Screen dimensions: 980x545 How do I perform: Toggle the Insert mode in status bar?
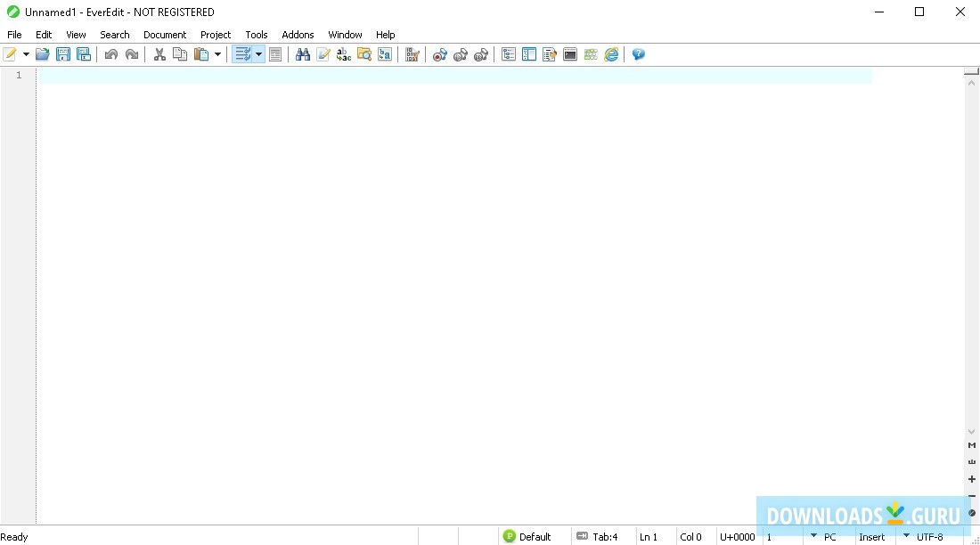pos(872,537)
